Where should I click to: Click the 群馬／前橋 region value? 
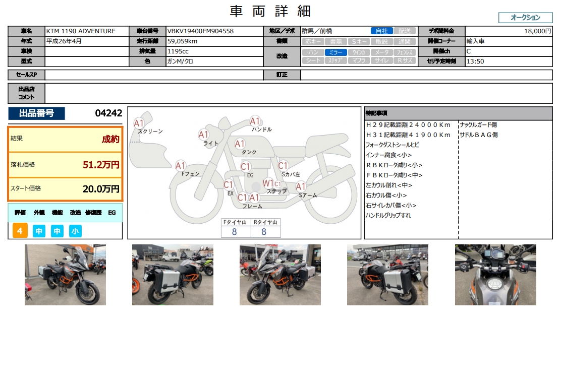(317, 31)
